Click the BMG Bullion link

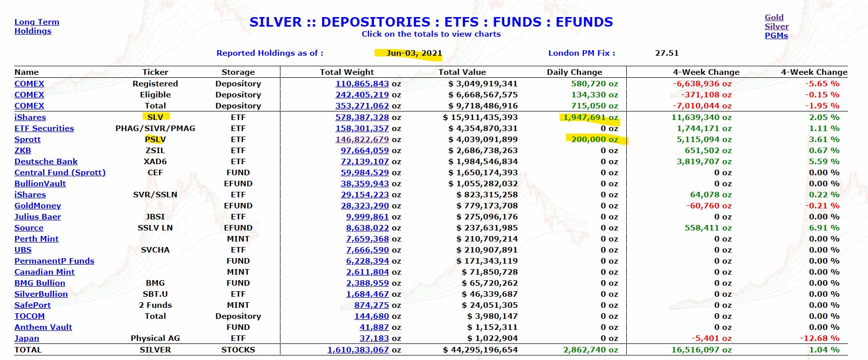(x=40, y=283)
